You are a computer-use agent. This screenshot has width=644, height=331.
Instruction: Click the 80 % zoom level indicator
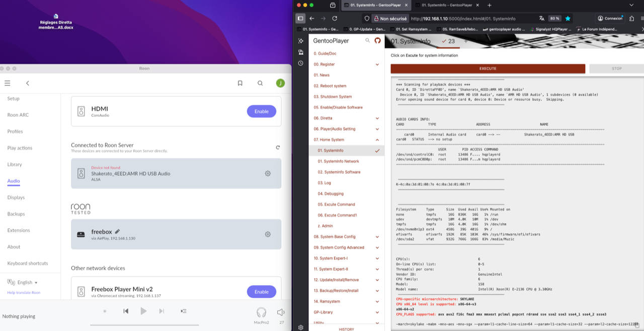[554, 19]
